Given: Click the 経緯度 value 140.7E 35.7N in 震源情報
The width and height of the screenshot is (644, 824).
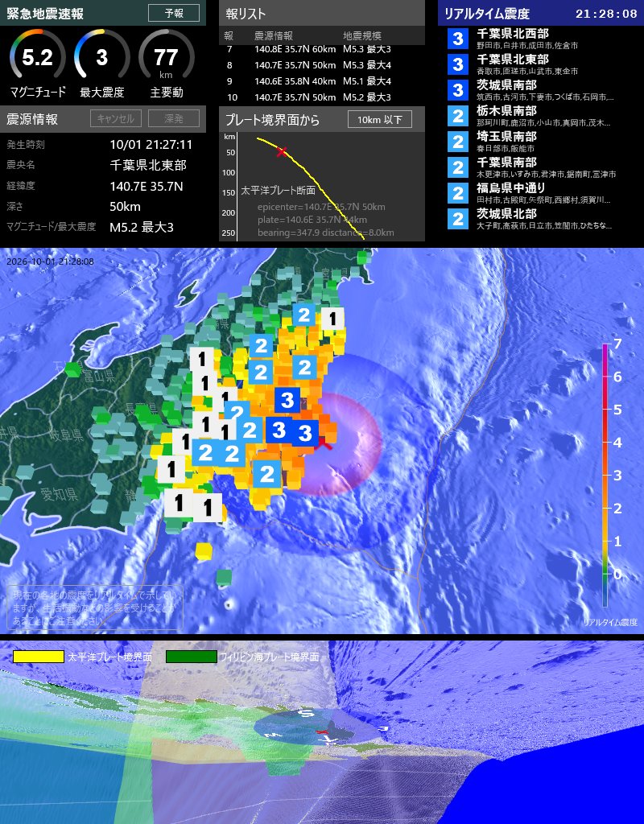Looking at the screenshot, I should [147, 186].
